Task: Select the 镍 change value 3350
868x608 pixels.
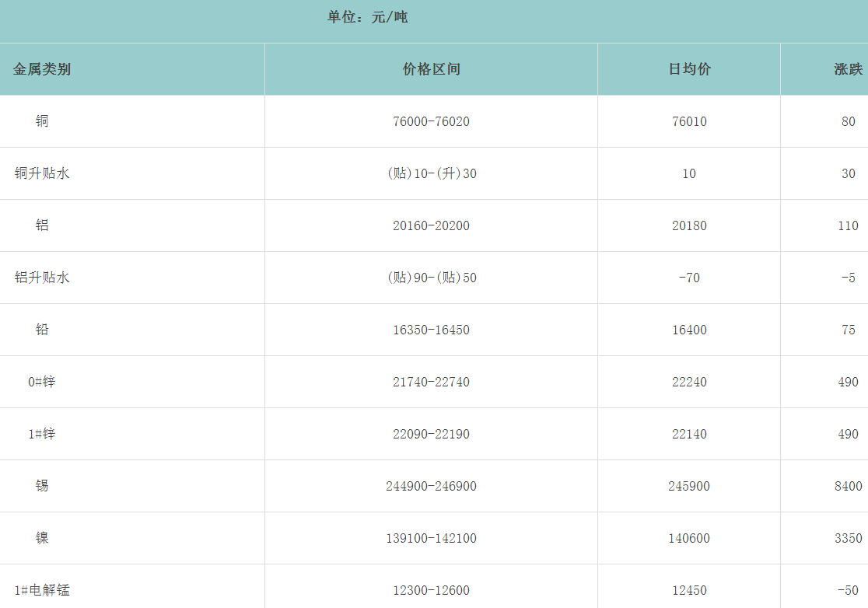Action: [x=848, y=538]
